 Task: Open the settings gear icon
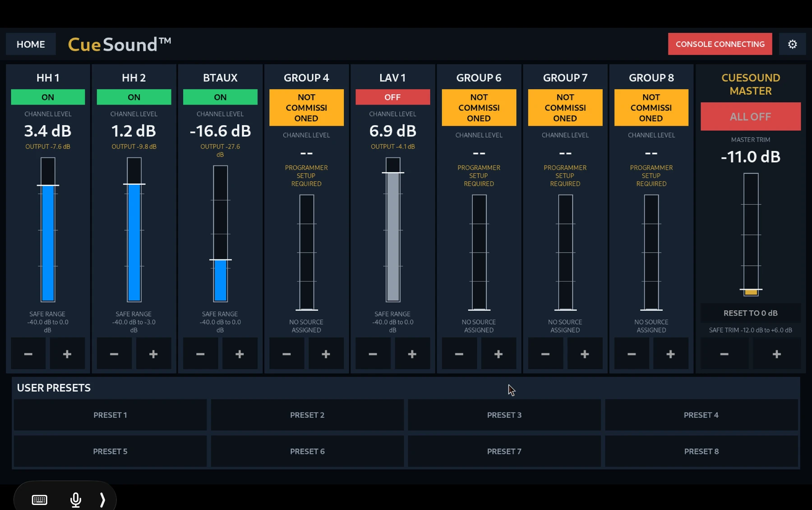pyautogui.click(x=792, y=44)
